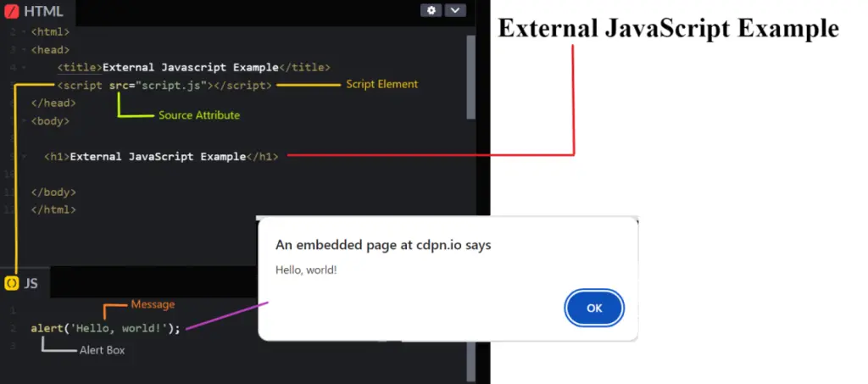
Task: Collapse the <head> tag fold arrow
Action: pyautogui.click(x=24, y=50)
